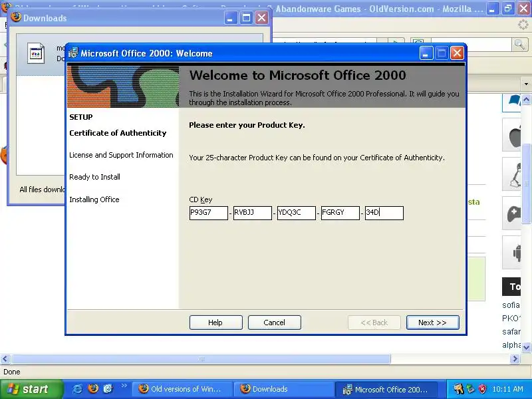
Task: Click the "safar" text on the webpage
Action: point(511,331)
